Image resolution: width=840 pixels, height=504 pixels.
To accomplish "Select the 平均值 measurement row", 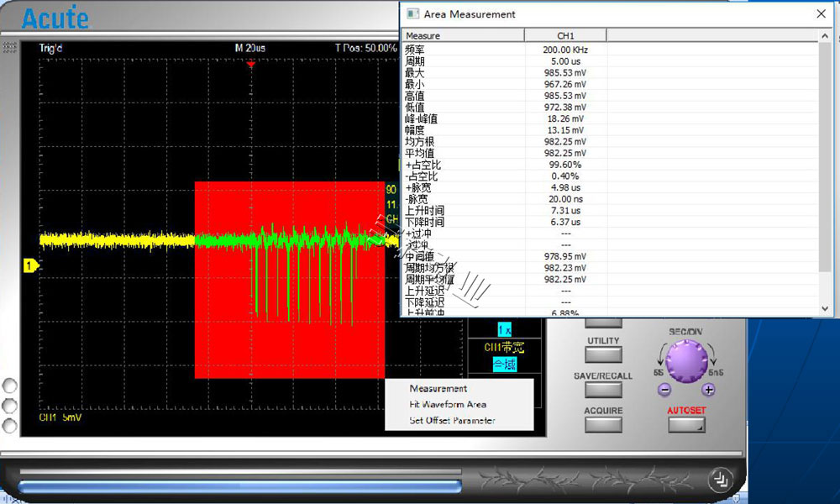I will click(x=610, y=153).
